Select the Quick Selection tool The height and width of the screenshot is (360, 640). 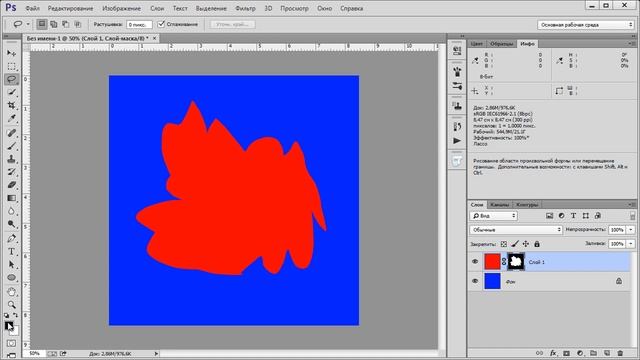pos(11,92)
